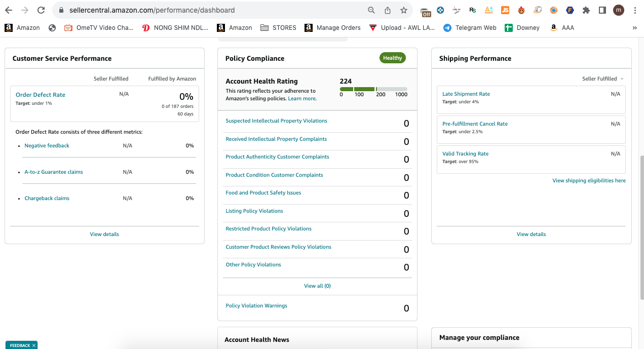Open the Late Shipment Rate link
Image resolution: width=644 pixels, height=349 pixels.
click(466, 94)
